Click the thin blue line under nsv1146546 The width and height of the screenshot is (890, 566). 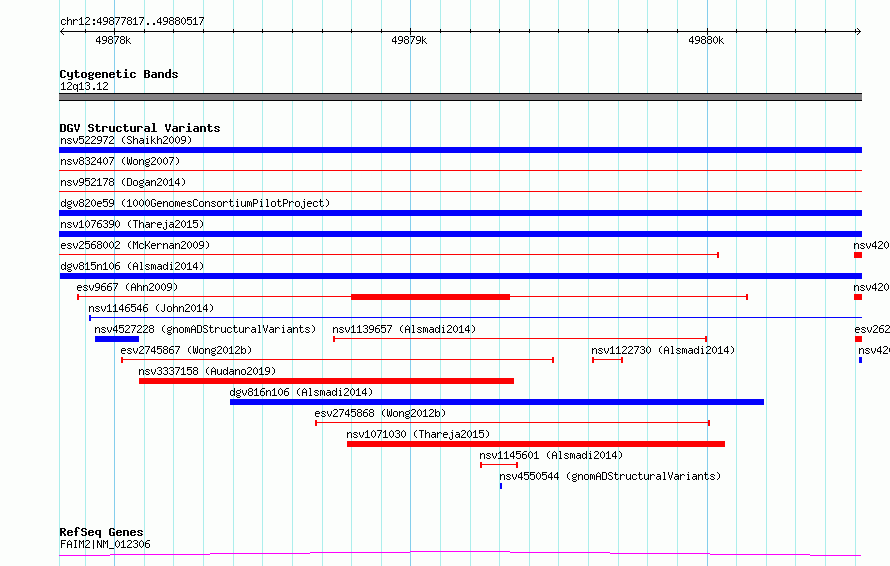tap(476, 318)
